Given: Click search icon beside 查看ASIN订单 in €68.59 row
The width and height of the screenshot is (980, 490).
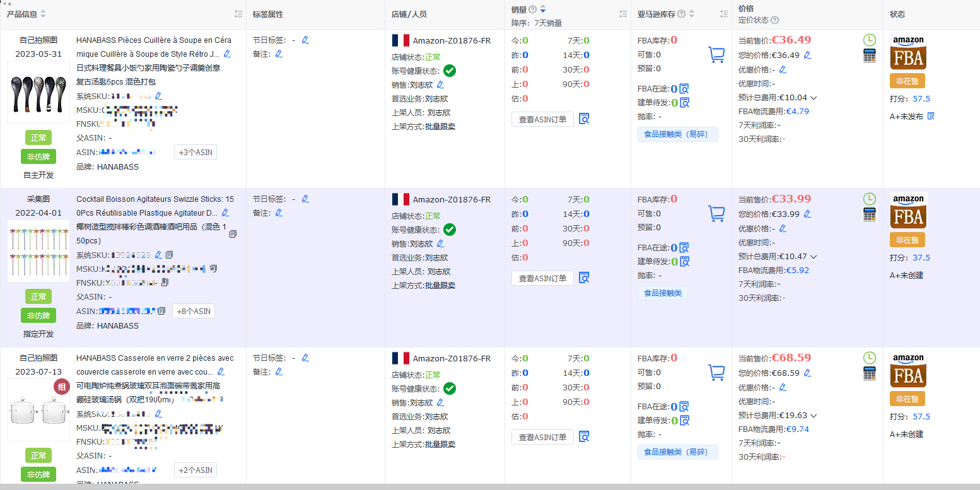Looking at the screenshot, I should (584, 436).
